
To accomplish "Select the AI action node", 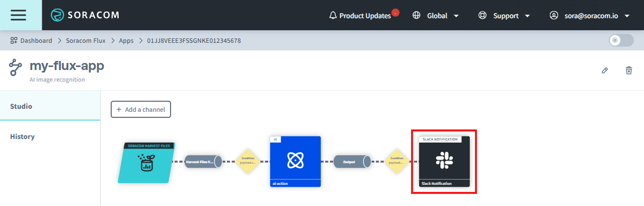I will pos(295,161).
